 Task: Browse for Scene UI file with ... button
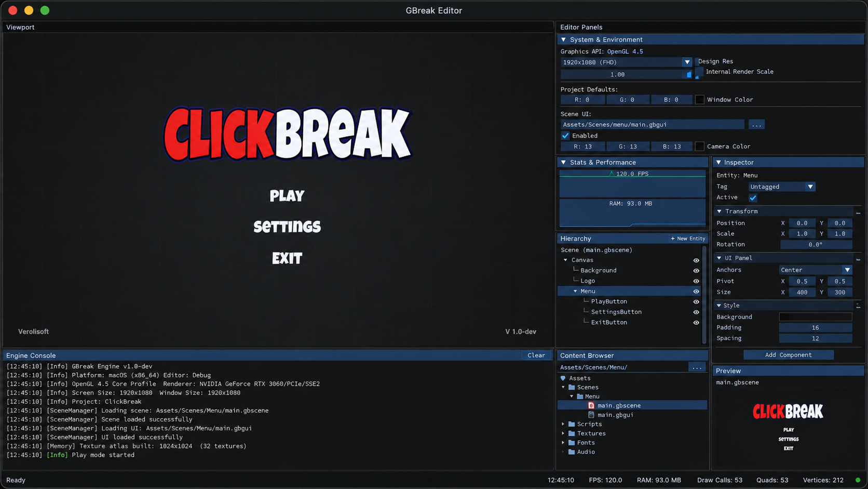point(756,125)
